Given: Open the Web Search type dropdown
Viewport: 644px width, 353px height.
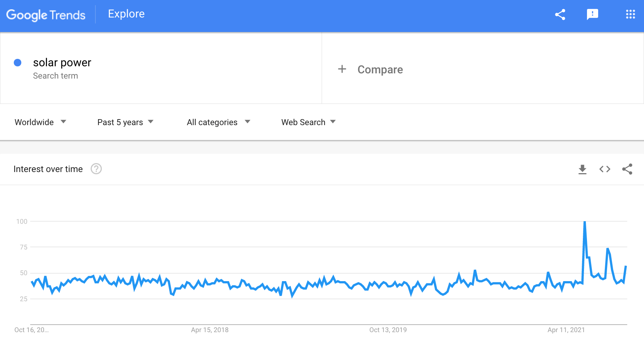Looking at the screenshot, I should (309, 122).
